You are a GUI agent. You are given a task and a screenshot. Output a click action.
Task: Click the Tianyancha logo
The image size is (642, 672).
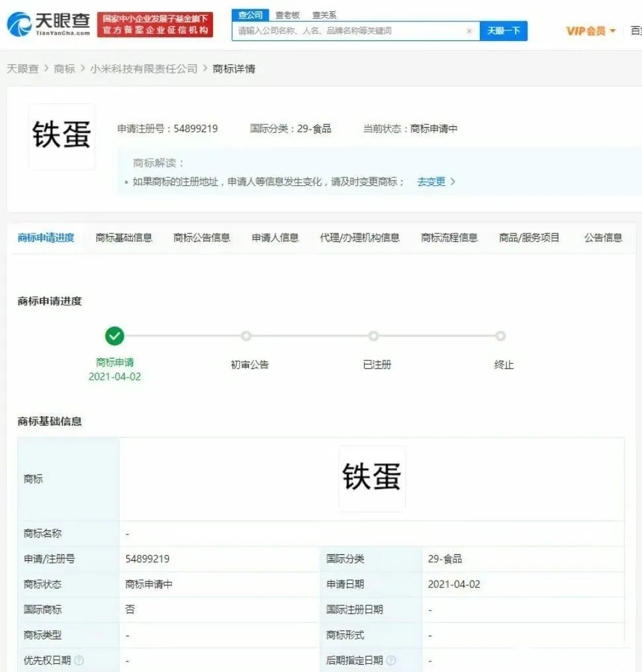(48, 24)
